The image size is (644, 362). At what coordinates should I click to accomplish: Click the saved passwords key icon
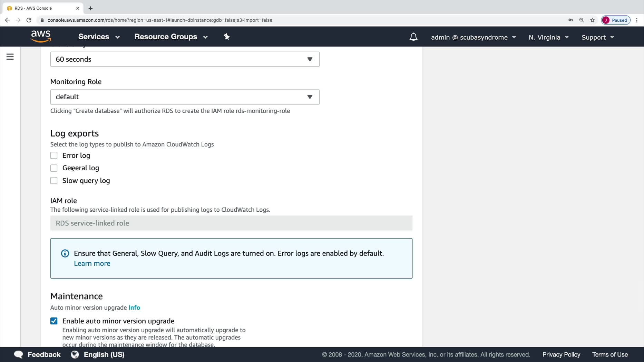tap(571, 20)
